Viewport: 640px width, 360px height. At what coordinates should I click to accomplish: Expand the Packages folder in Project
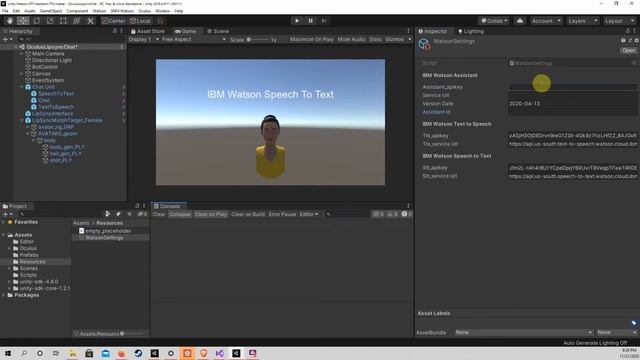click(4, 295)
